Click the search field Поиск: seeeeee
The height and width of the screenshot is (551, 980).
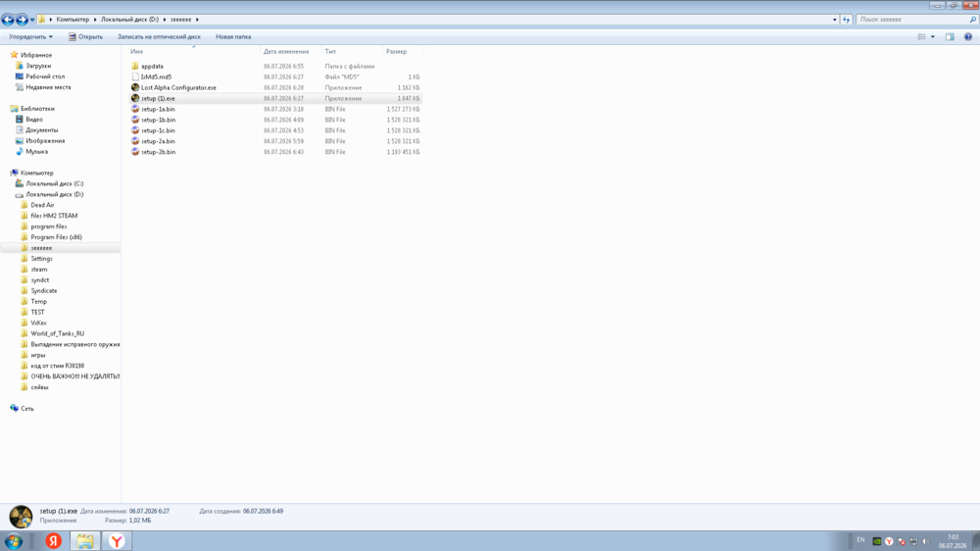911,20
